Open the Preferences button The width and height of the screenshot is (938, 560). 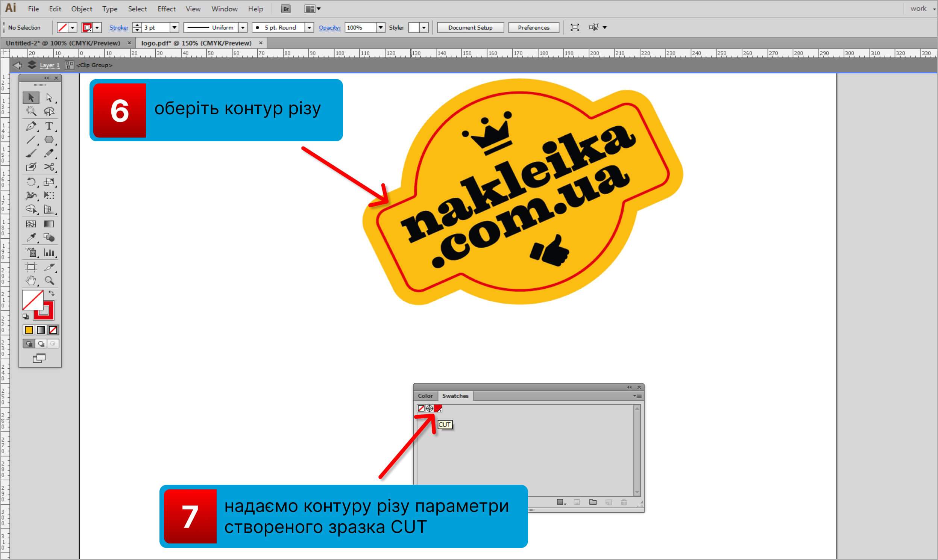534,27
